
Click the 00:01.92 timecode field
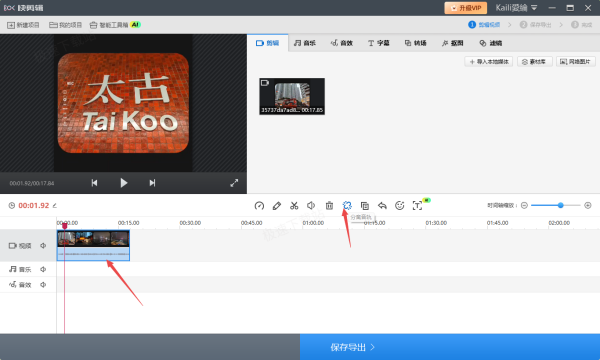34,205
